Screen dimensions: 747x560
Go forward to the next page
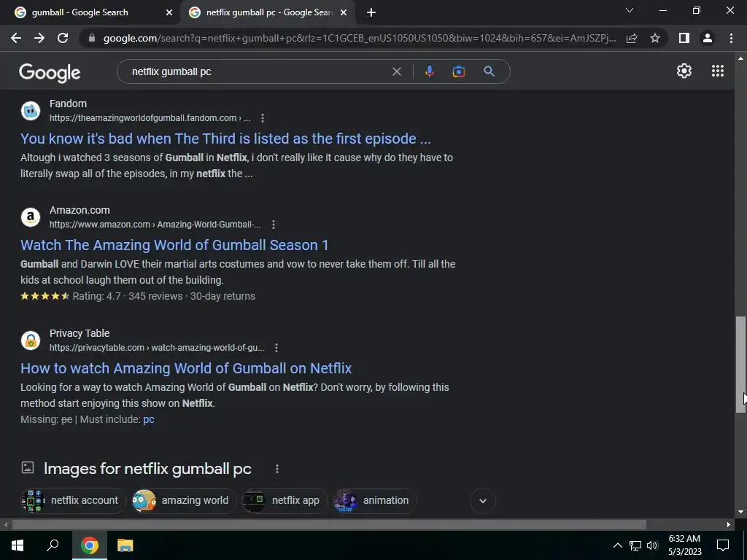click(39, 38)
